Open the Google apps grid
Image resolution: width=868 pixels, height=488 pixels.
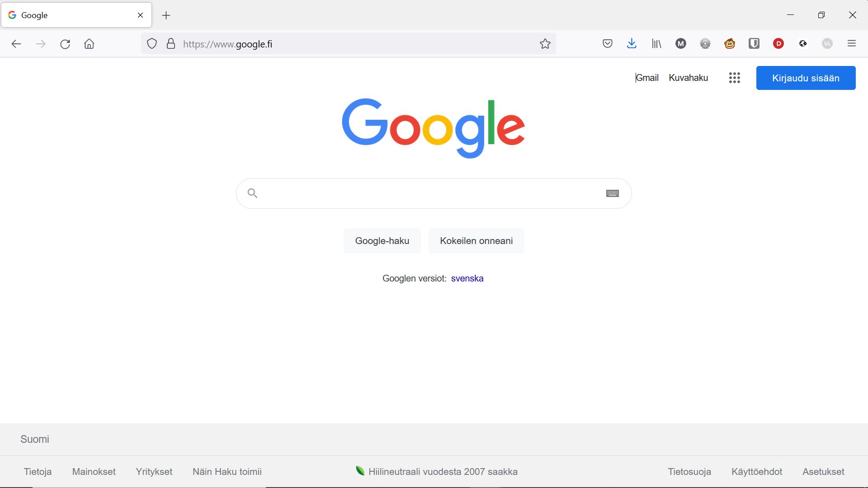(735, 78)
